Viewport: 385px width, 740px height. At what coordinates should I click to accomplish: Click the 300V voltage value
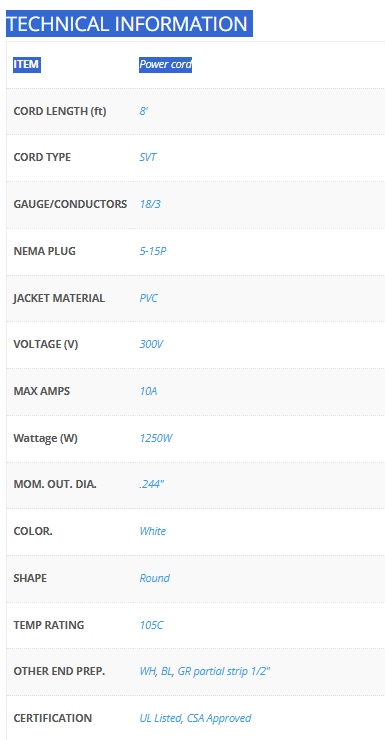pyautogui.click(x=151, y=344)
